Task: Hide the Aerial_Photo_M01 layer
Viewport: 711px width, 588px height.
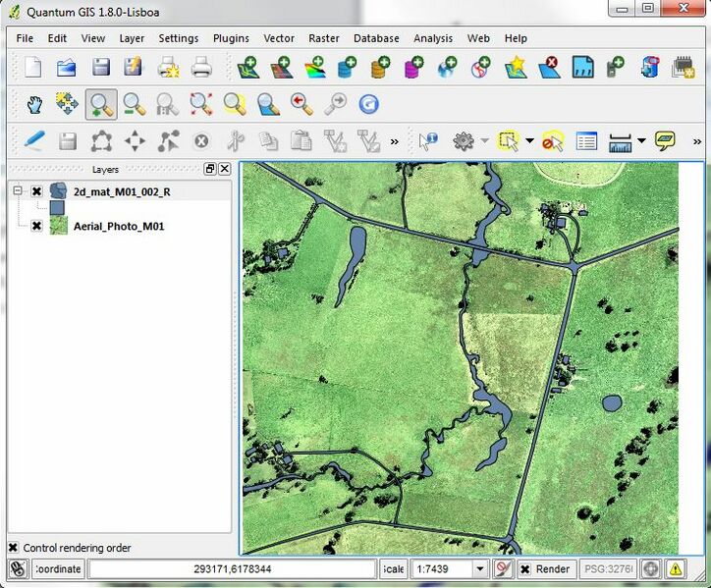Action: pyautogui.click(x=36, y=226)
